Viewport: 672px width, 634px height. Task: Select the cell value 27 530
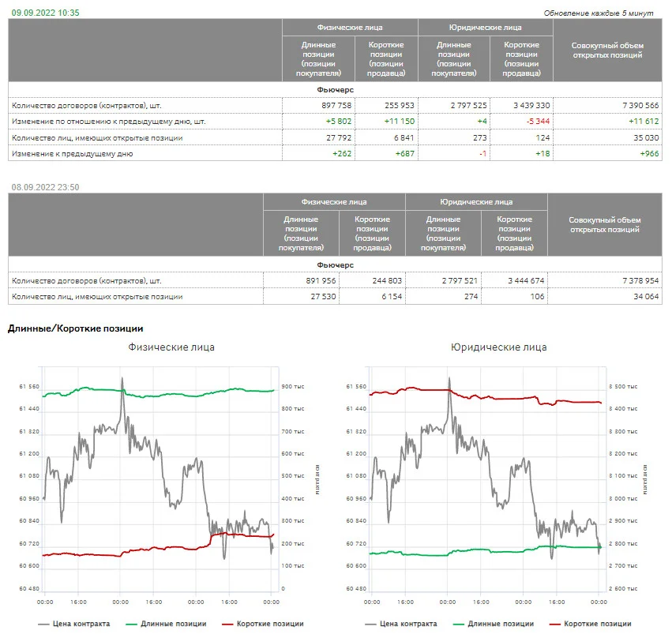tap(323, 296)
